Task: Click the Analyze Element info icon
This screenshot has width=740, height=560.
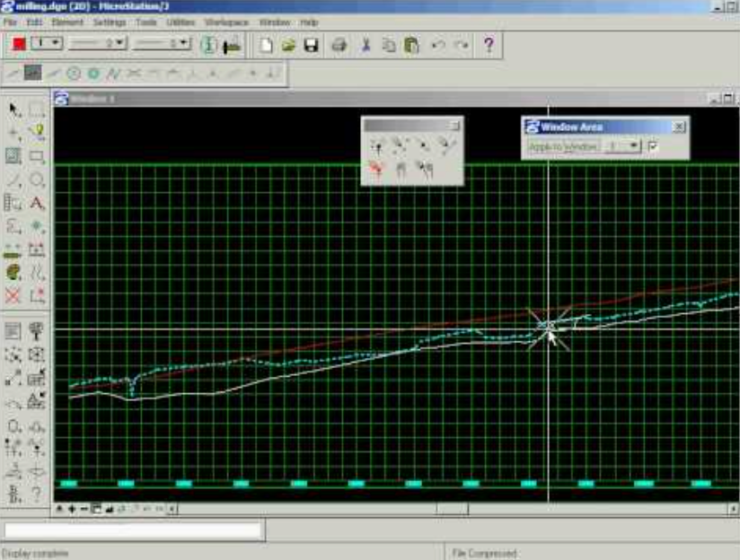Action: (208, 45)
